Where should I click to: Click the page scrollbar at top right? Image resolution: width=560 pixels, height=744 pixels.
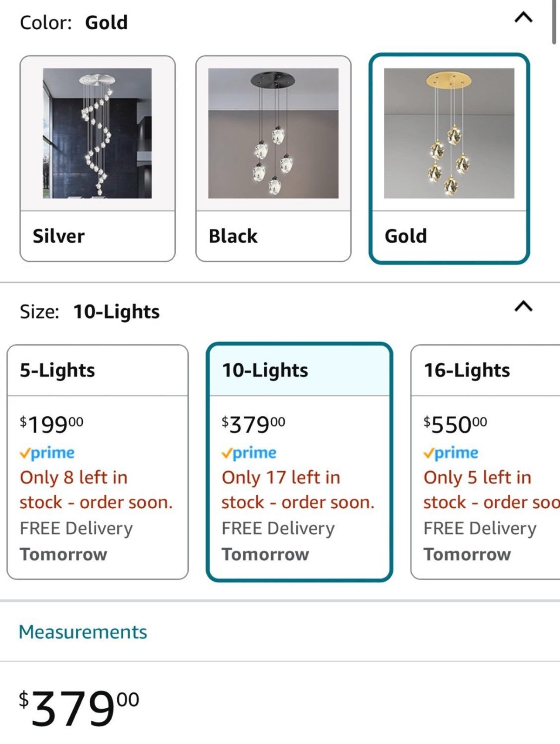tap(554, 22)
